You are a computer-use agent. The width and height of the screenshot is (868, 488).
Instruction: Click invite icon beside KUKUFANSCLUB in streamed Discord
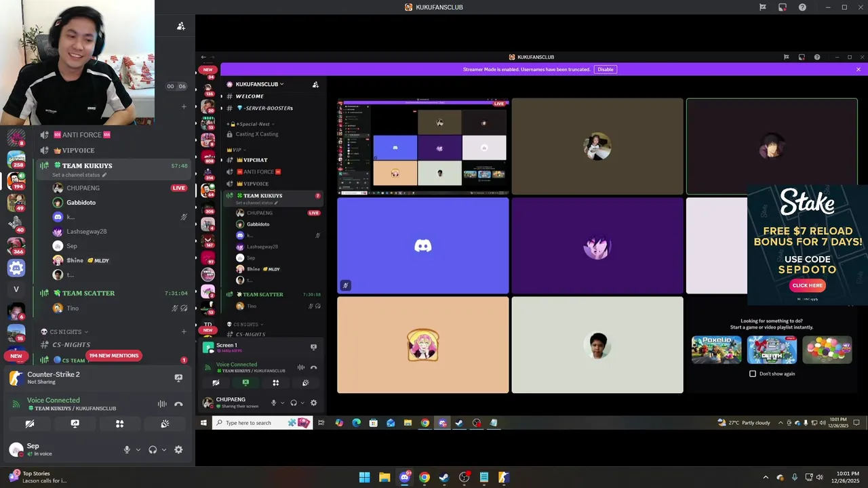click(315, 84)
